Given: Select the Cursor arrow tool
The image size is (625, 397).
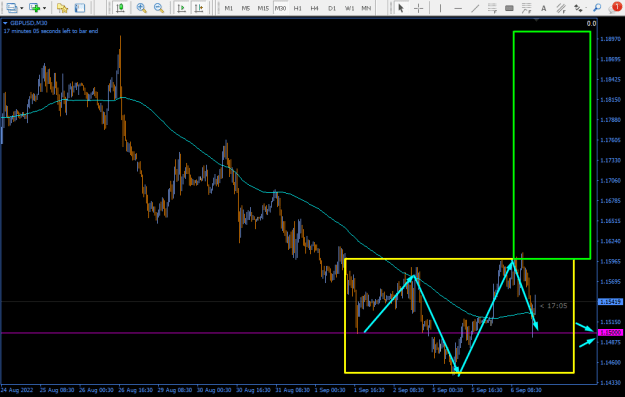Looking at the screenshot, I should click(x=401, y=8).
